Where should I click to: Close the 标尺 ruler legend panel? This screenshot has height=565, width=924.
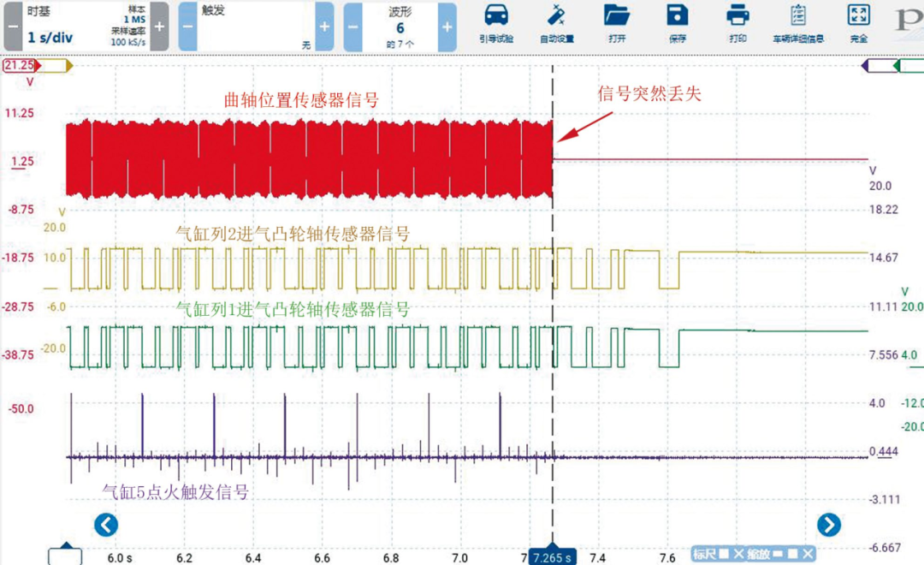point(738,553)
